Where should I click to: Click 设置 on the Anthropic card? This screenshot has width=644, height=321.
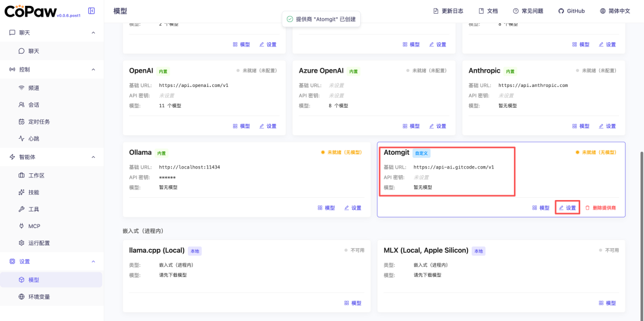tap(608, 126)
